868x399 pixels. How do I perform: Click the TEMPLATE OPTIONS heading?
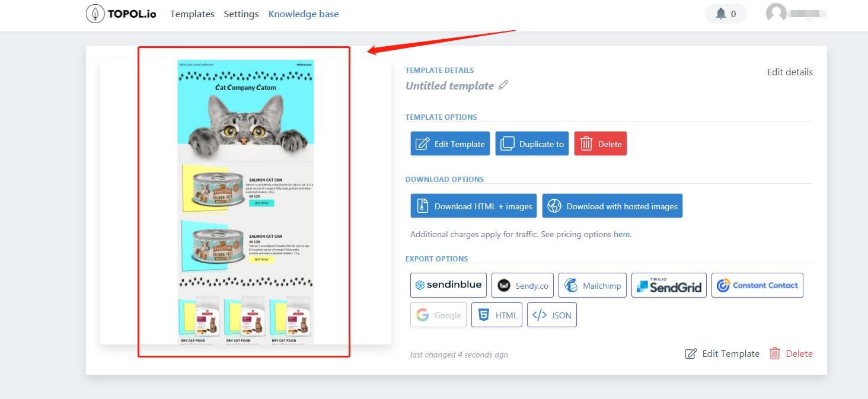click(x=441, y=117)
